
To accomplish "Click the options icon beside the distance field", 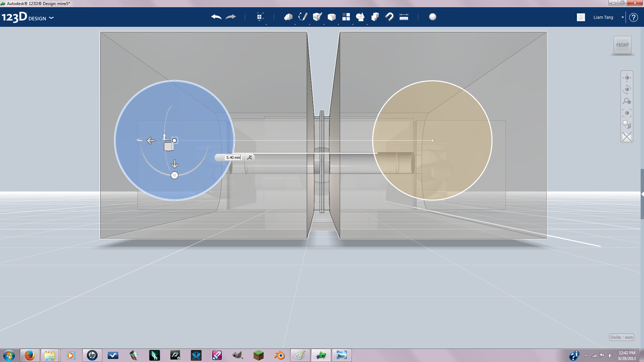I will coord(250,157).
